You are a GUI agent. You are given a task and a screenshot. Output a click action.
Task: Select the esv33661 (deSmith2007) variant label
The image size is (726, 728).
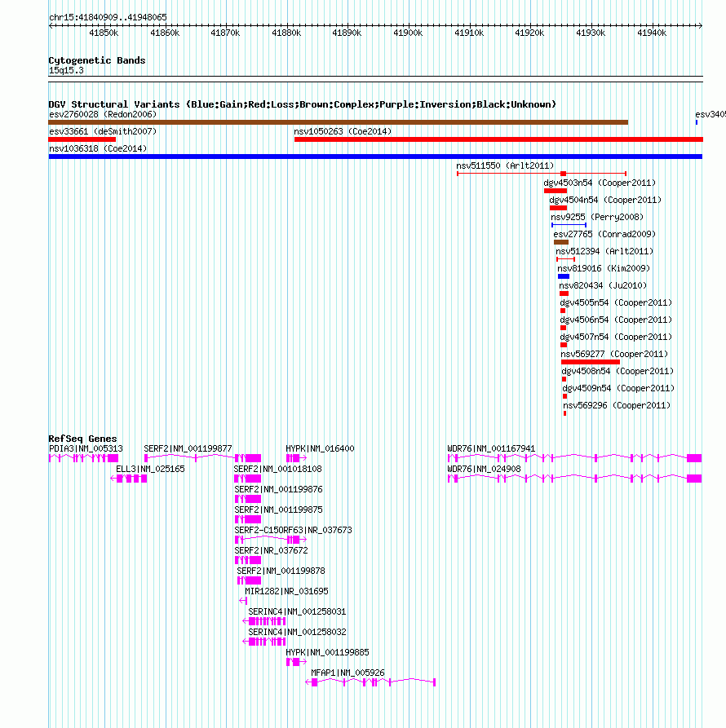click(x=103, y=131)
